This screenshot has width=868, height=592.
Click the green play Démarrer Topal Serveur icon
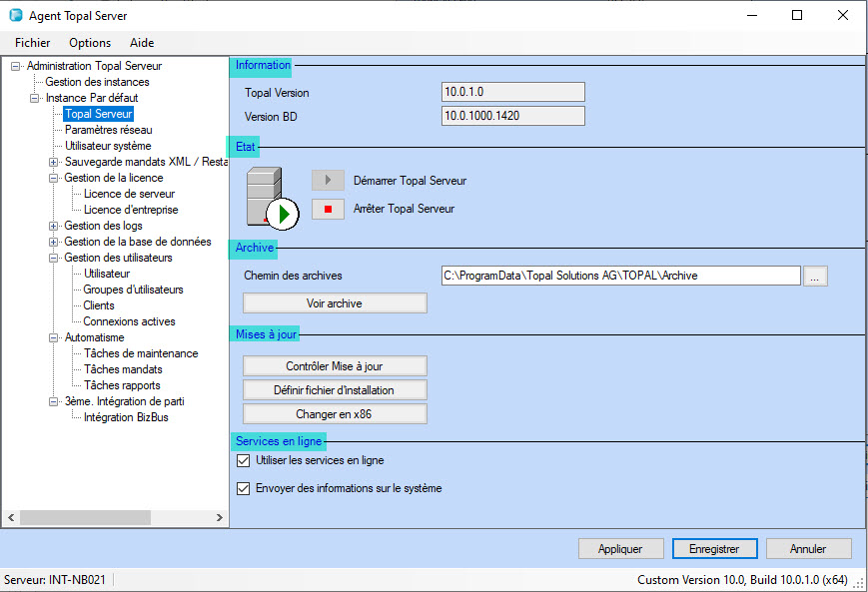tap(328, 181)
